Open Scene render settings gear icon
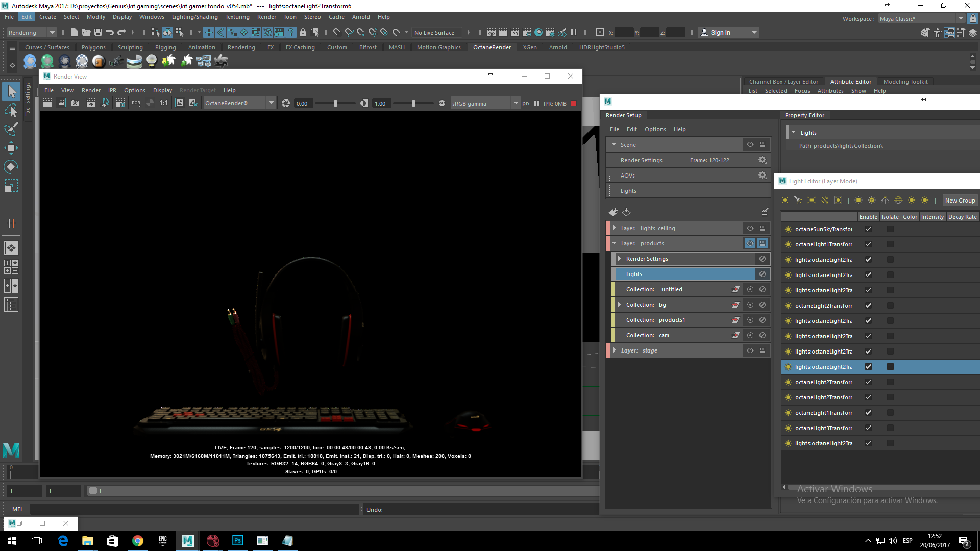 (762, 160)
